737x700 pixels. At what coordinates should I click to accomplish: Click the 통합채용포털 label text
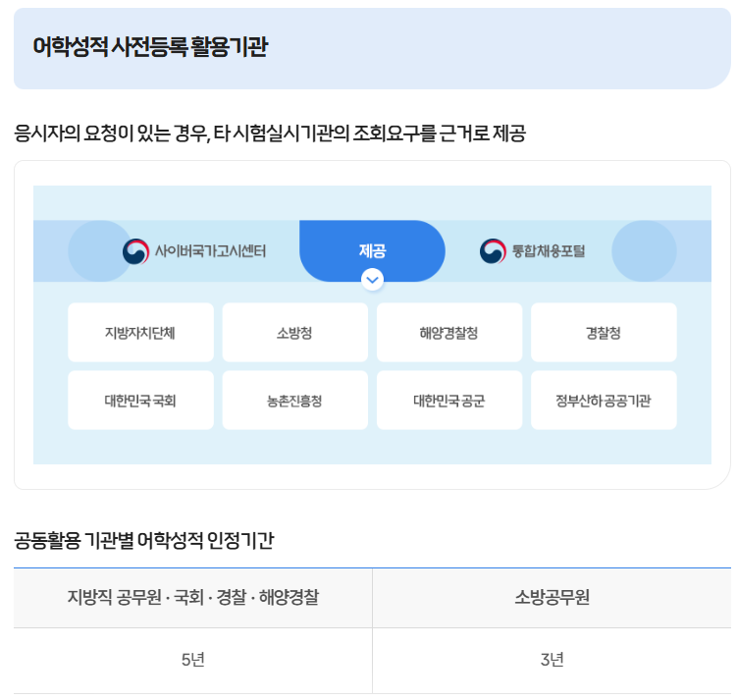[x=549, y=251]
